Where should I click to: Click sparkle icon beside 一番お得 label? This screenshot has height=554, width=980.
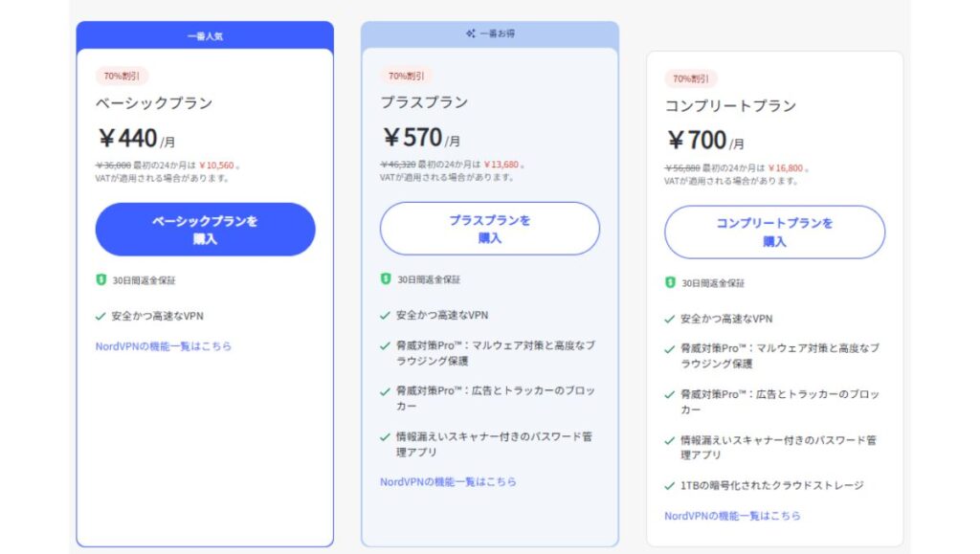click(x=471, y=33)
